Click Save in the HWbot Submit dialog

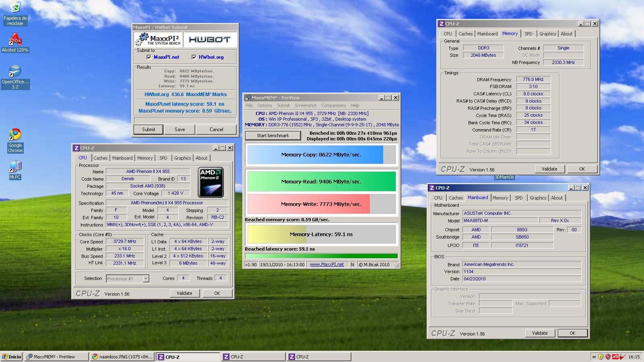pyautogui.click(x=180, y=130)
